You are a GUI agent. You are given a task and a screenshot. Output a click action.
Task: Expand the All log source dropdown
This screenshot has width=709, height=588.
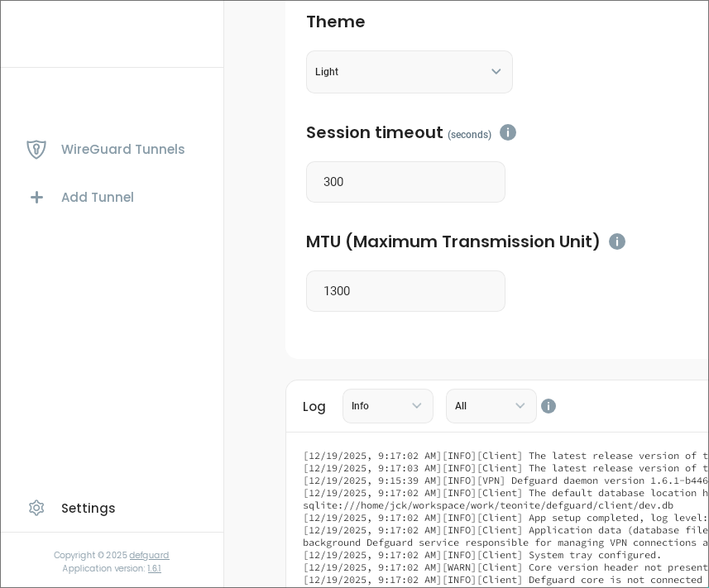(491, 406)
